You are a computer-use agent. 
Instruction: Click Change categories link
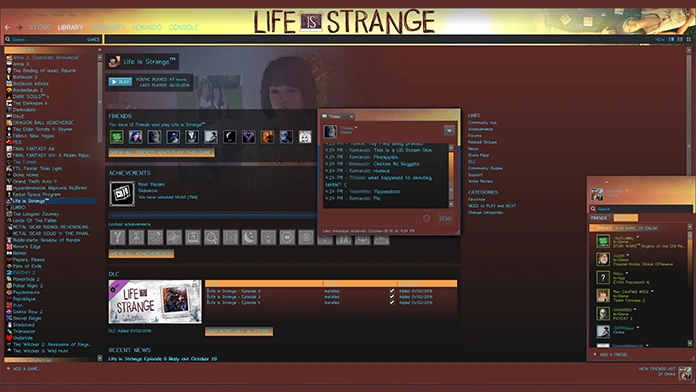click(486, 213)
